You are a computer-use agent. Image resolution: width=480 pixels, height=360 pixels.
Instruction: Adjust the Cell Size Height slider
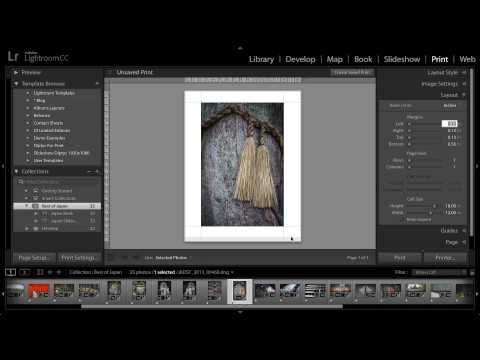click(420, 206)
